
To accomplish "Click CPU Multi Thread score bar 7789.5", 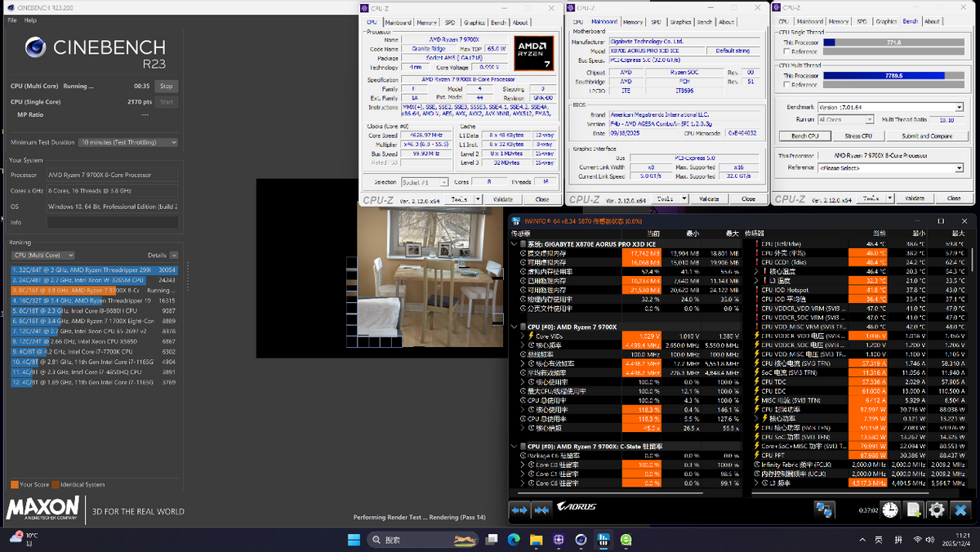I will (893, 75).
